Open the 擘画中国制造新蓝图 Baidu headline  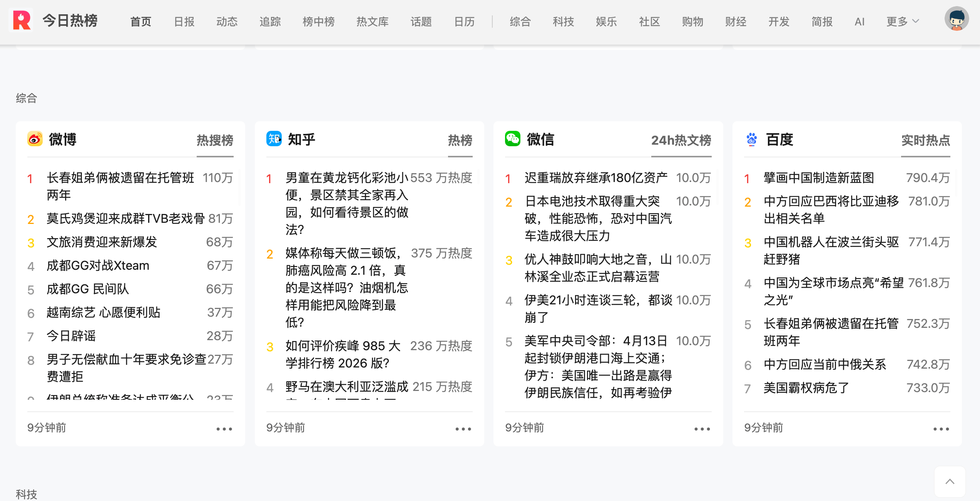coord(819,178)
